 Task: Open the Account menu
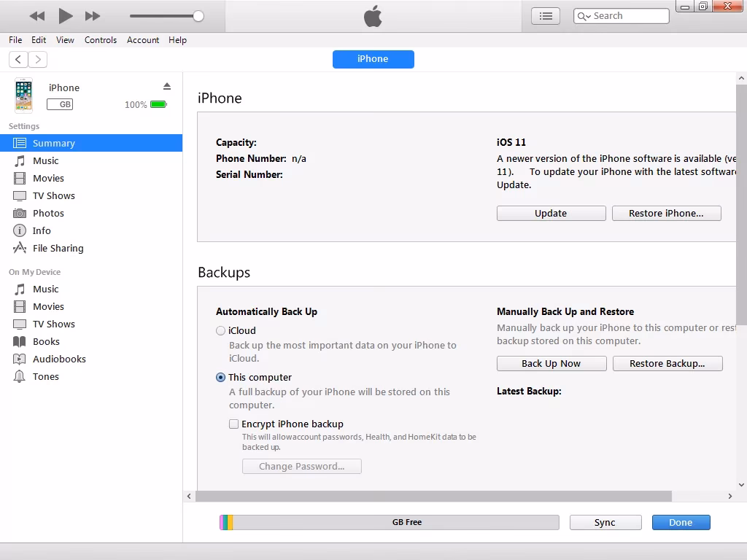(143, 40)
